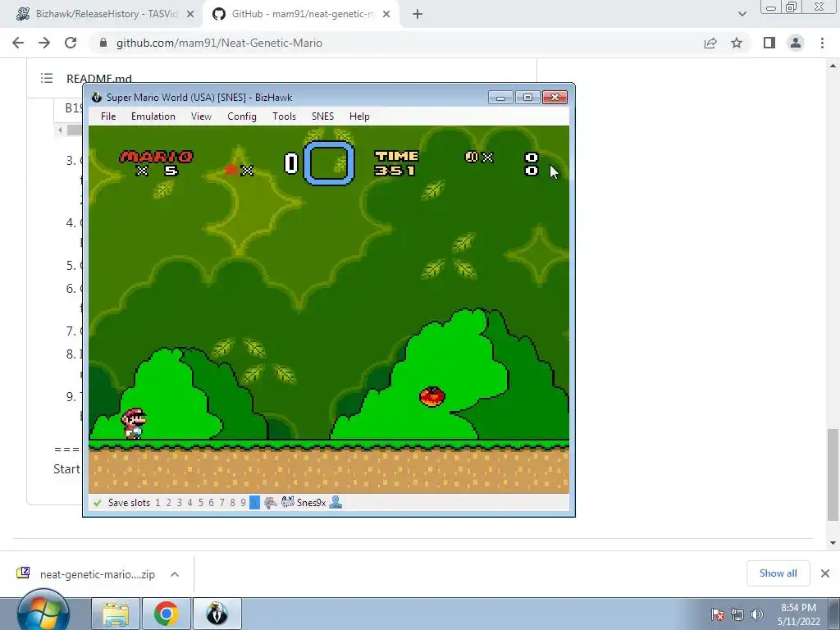
Task: Open the Tools menu in BizHawk
Action: [x=284, y=116]
